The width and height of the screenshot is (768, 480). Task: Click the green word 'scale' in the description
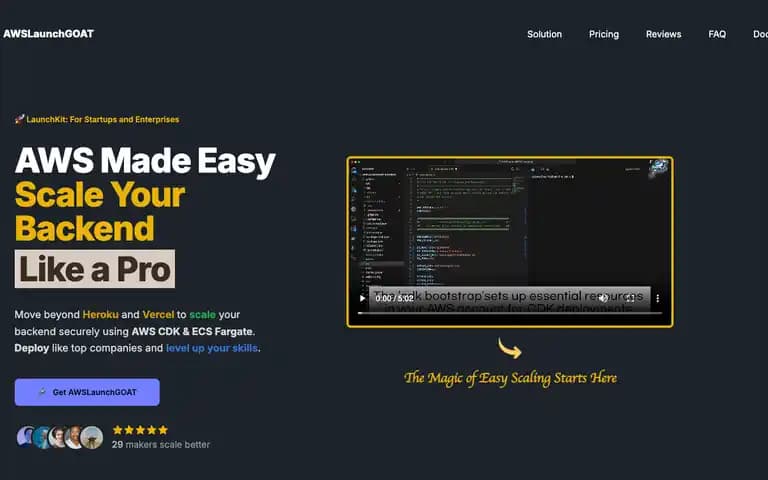point(202,314)
